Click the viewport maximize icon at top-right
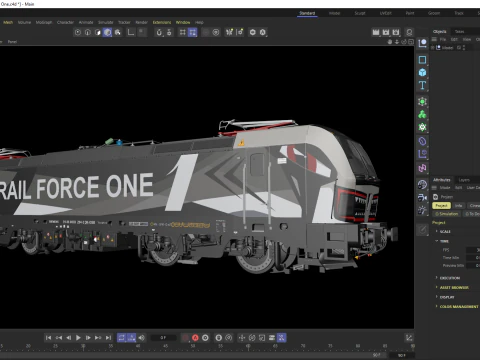The width and height of the screenshot is (480, 360). [411, 42]
